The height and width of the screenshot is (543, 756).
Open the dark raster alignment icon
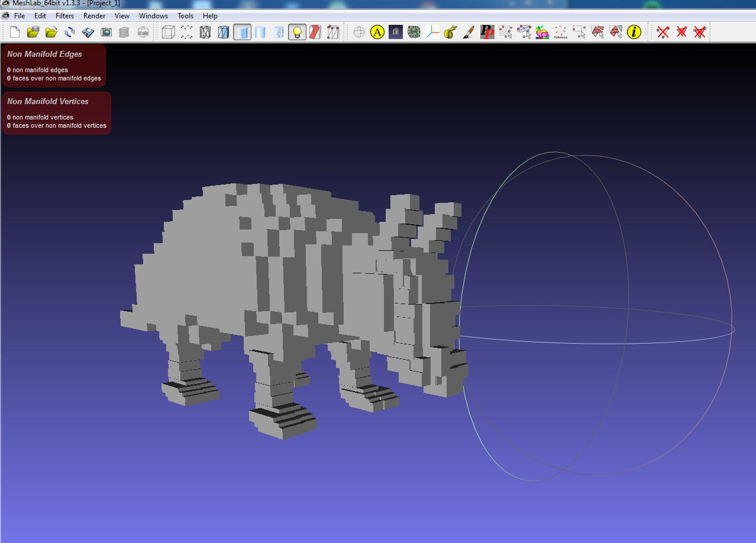tap(396, 32)
